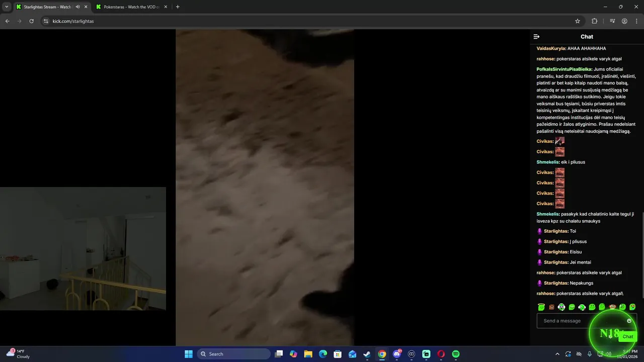The width and height of the screenshot is (644, 362).
Task: Switch to the Starlightas Stream tab
Action: coord(48,7)
